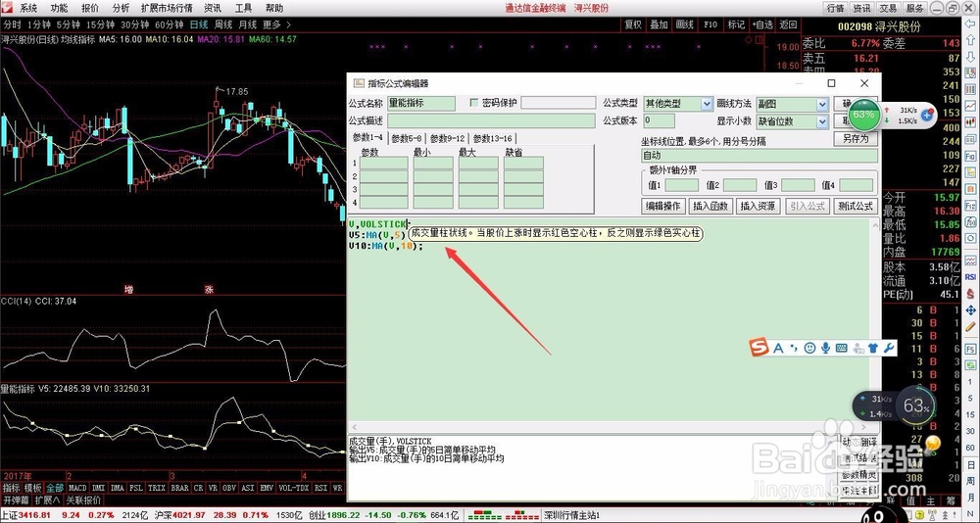Switch to 60分钟 chart period

169,25
